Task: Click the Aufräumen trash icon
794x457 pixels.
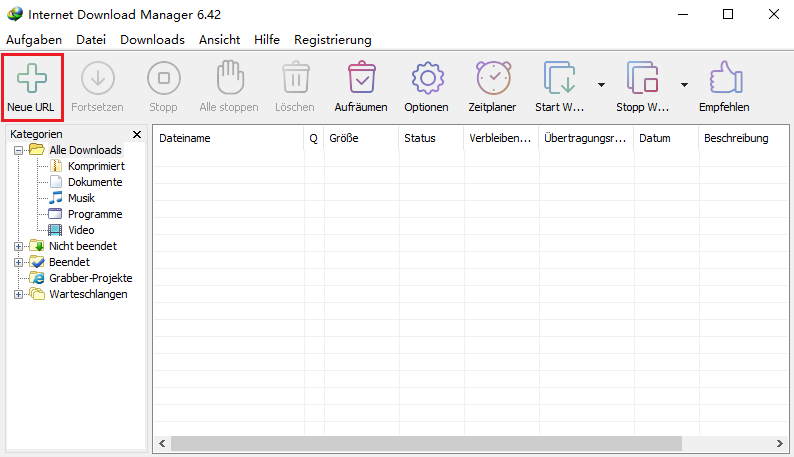Action: coord(361,79)
